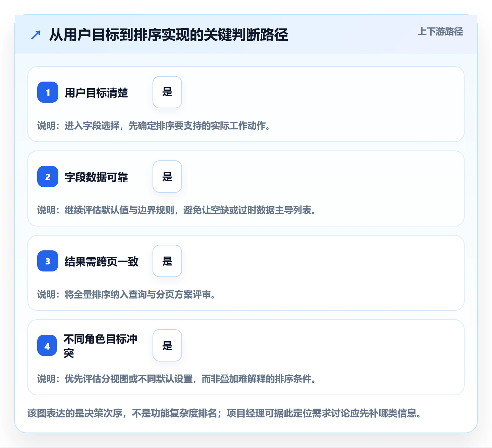Click the note starting 说明:将全量排序

127,294
